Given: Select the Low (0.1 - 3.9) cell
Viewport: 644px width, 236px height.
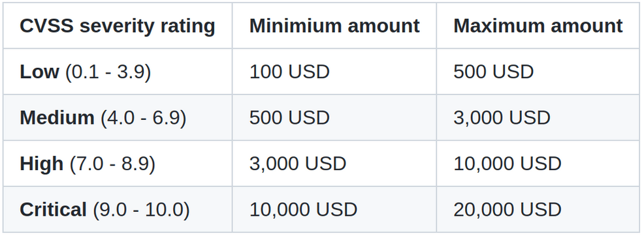Looking at the screenshot, I should 118,71.
